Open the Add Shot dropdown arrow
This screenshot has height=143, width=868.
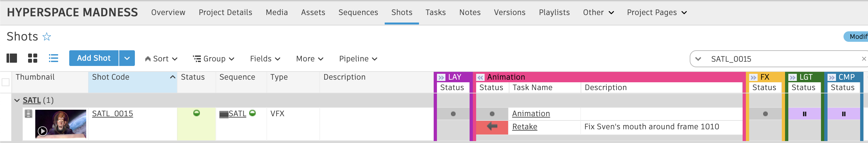point(127,58)
